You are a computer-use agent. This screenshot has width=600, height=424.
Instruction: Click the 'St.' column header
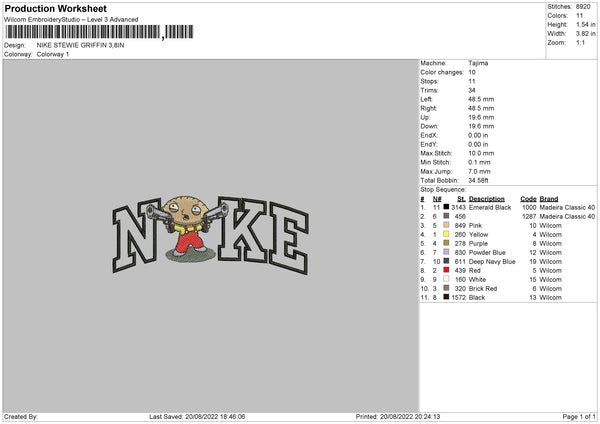click(461, 199)
